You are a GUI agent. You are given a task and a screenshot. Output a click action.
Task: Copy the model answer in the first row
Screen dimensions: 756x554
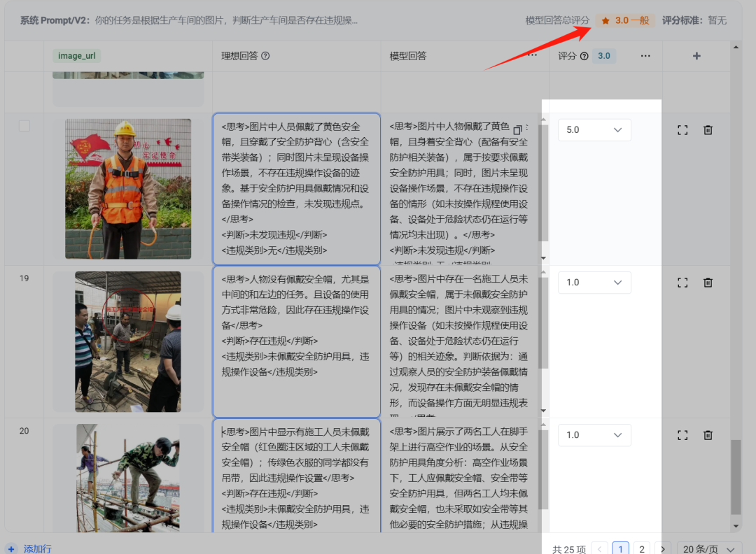point(518,130)
